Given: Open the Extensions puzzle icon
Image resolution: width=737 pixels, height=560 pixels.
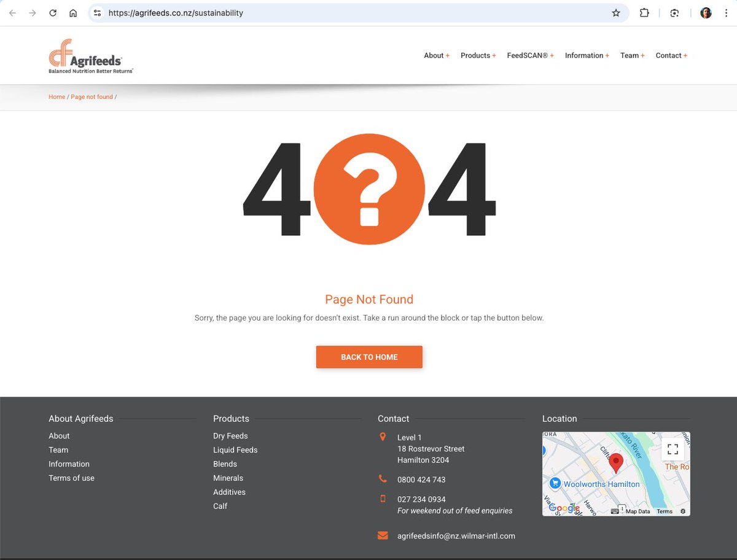Looking at the screenshot, I should coord(644,13).
